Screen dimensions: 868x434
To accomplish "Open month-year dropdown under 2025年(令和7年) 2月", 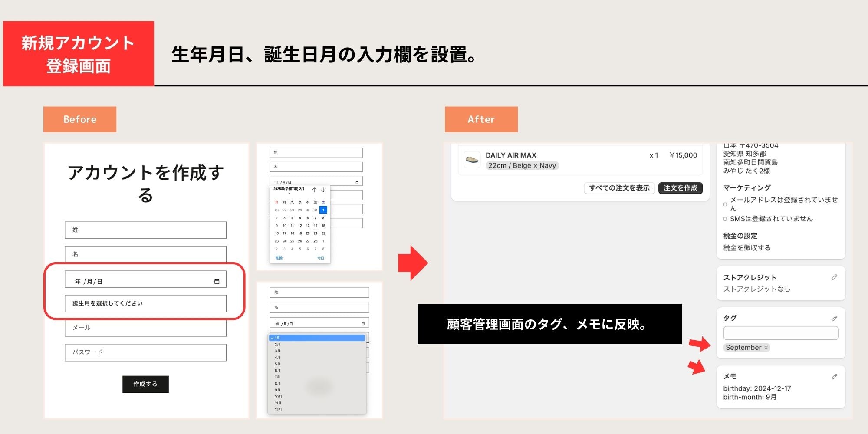I will click(x=289, y=194).
